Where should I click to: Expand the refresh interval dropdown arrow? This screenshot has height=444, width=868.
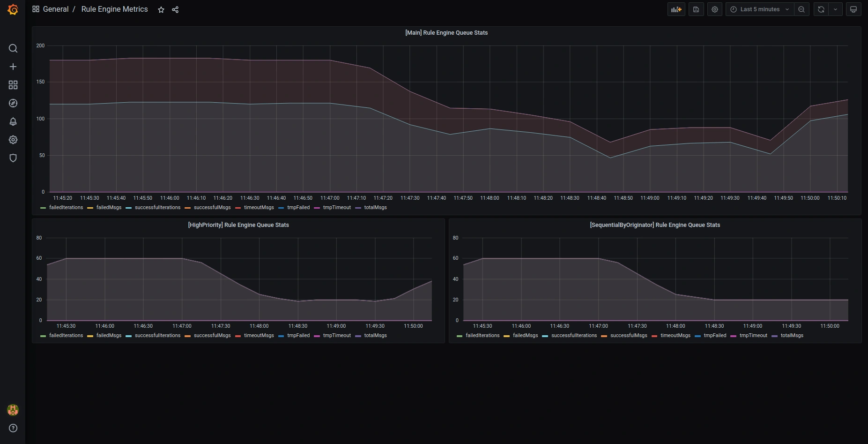(x=835, y=9)
